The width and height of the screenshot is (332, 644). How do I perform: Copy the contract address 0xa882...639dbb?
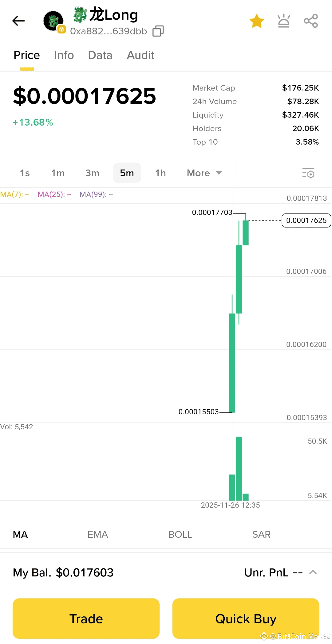[x=158, y=31]
